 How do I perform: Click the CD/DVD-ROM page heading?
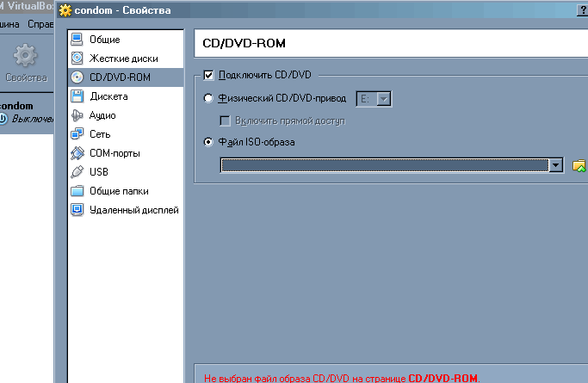click(x=244, y=43)
